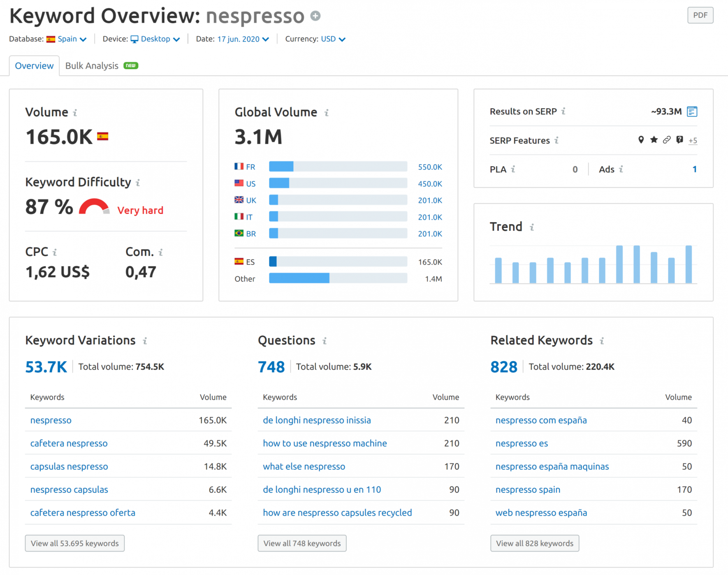
Task: Open the Currency USD dropdown
Action: (x=333, y=39)
